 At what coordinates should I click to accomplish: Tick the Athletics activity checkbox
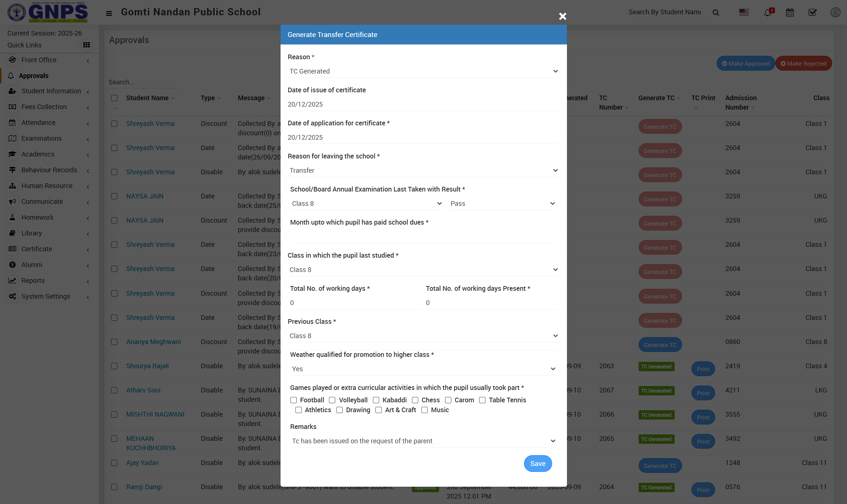pos(298,410)
